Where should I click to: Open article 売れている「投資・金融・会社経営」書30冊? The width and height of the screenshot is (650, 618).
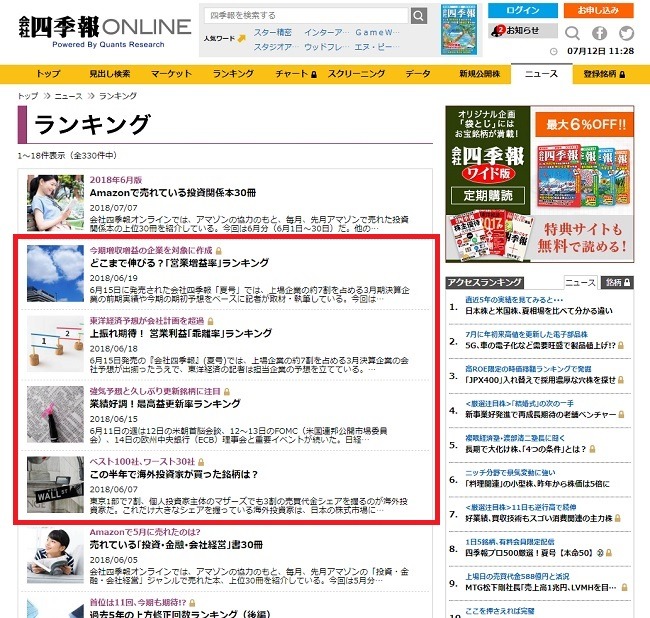coord(176,545)
